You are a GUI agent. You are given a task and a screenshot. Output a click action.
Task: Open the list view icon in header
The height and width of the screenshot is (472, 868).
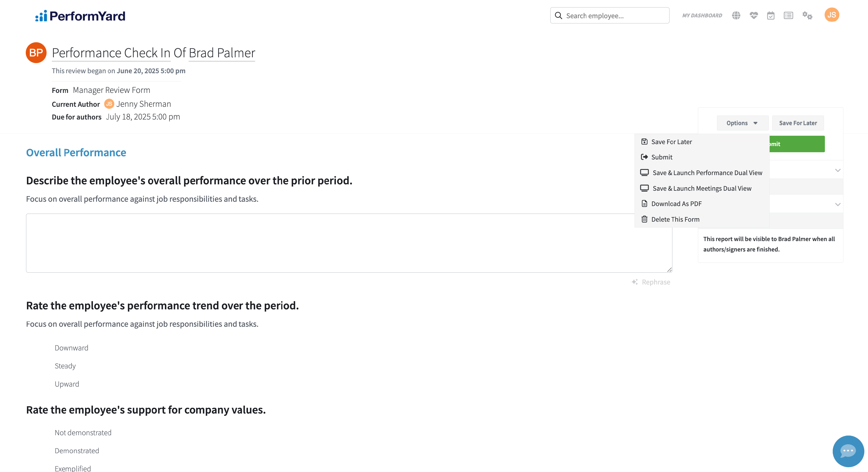point(788,16)
